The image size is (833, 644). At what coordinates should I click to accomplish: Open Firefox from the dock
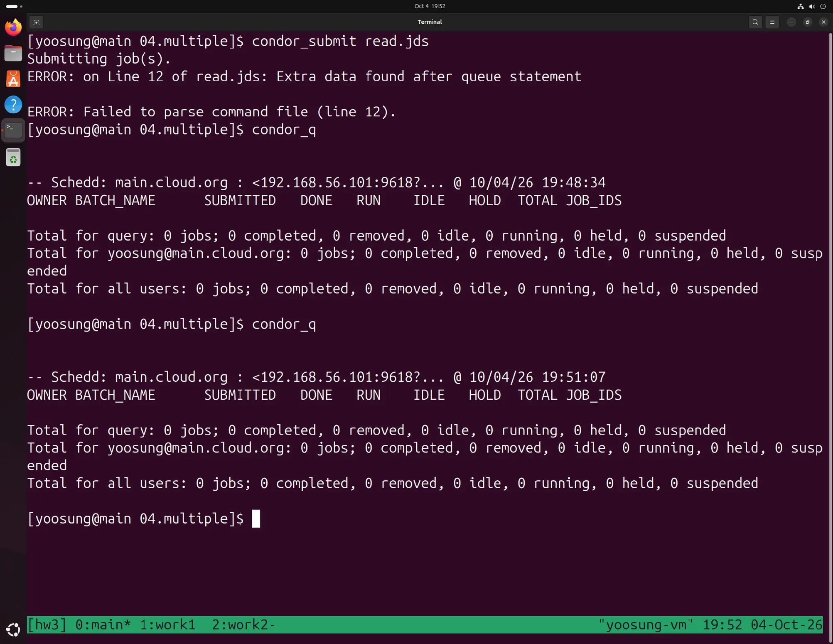pyautogui.click(x=13, y=27)
